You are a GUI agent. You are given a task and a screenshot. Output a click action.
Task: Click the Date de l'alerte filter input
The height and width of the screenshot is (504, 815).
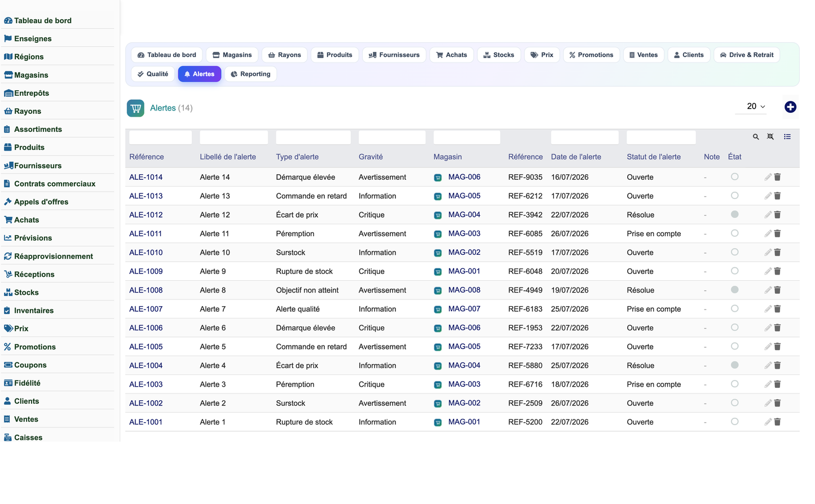point(585,137)
